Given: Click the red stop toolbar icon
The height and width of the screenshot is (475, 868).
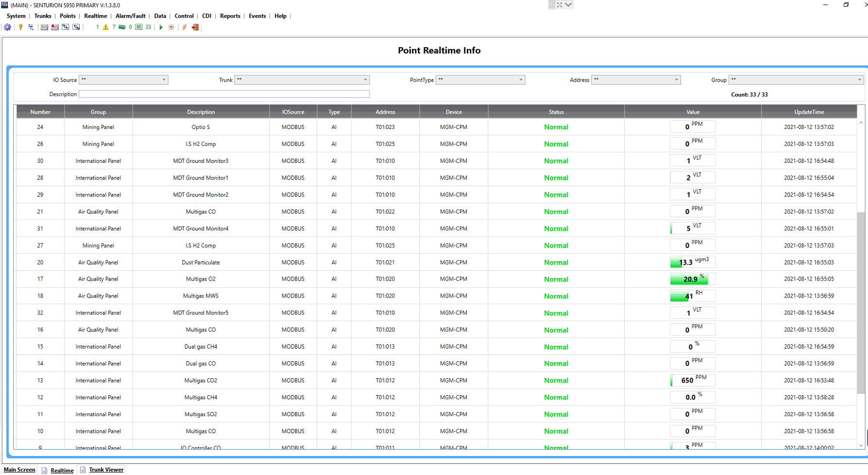Looking at the screenshot, I should 171,27.
